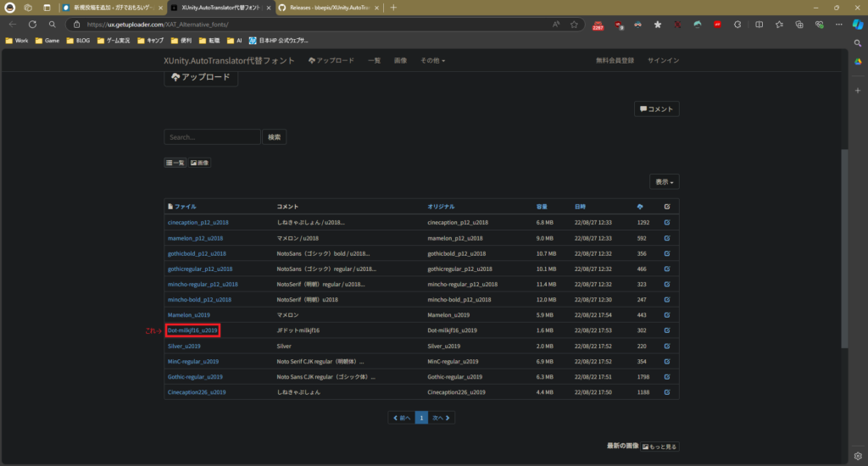The height and width of the screenshot is (466, 868).
Task: Open 画像 in the top navigation
Action: click(400, 60)
